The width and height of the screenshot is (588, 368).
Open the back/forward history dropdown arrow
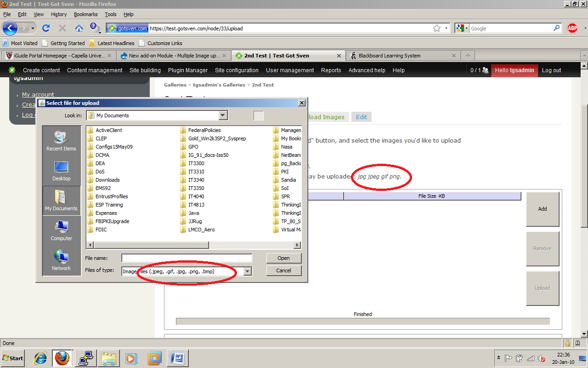(33, 28)
